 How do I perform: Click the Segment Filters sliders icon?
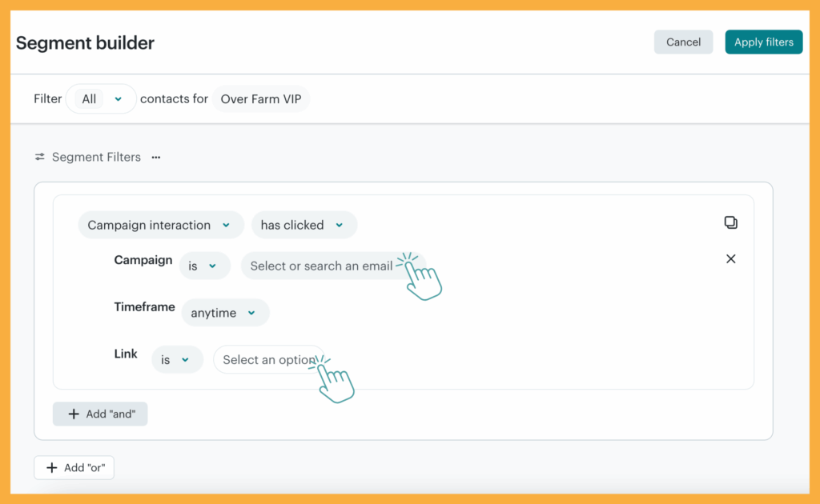38,157
